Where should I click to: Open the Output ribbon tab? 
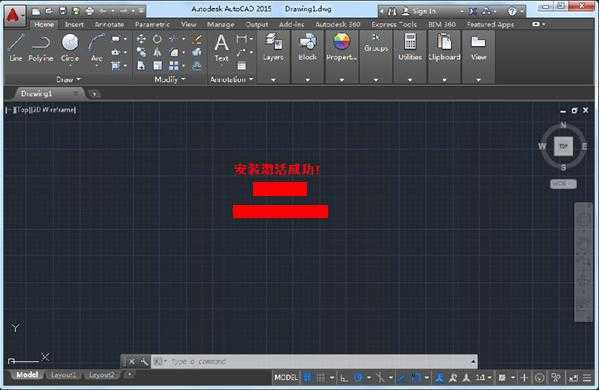coord(257,24)
